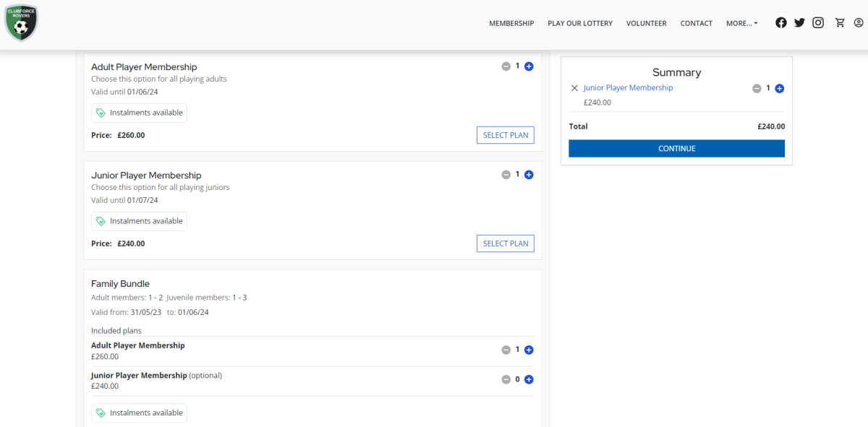Image resolution: width=868 pixels, height=427 pixels.
Task: Open Junior Player Membership link in Summary
Action: coord(628,87)
